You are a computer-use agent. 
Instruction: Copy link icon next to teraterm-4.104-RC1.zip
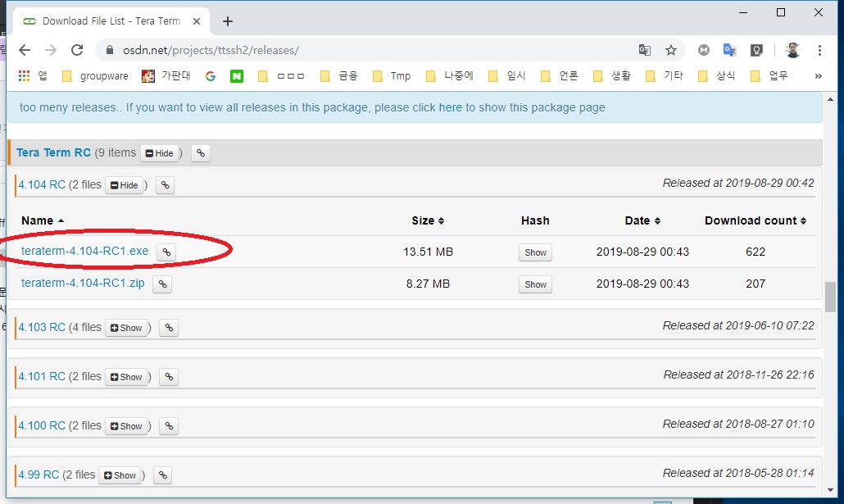pyautogui.click(x=162, y=284)
